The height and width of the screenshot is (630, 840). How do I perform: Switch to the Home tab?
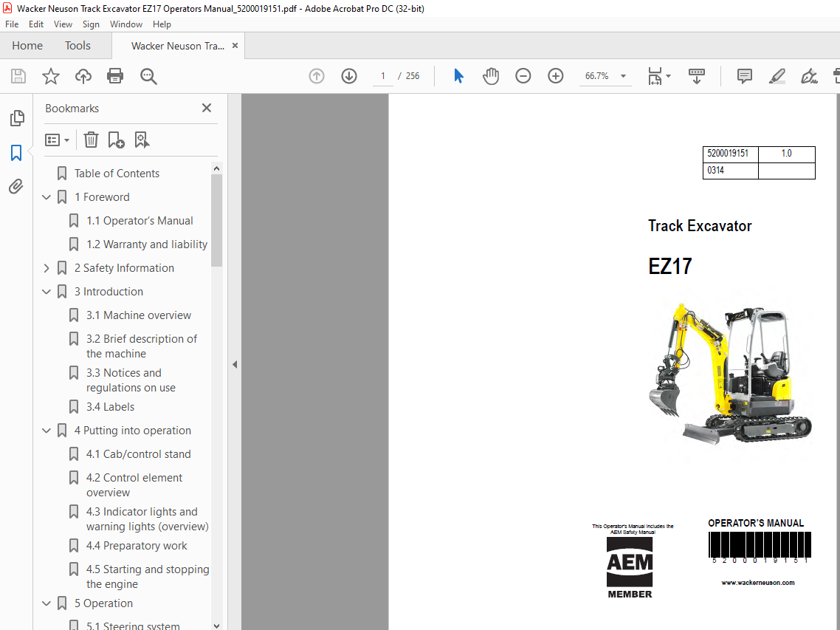[x=27, y=46]
